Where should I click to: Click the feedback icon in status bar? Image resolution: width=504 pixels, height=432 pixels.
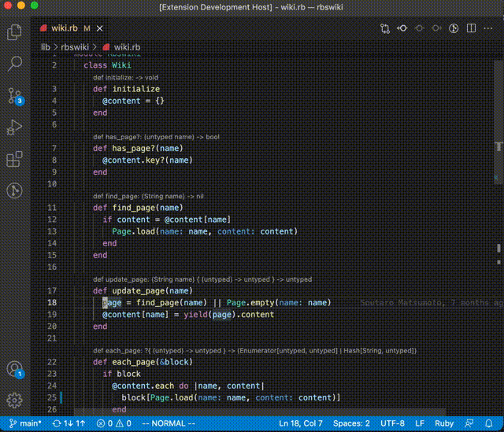(469, 423)
